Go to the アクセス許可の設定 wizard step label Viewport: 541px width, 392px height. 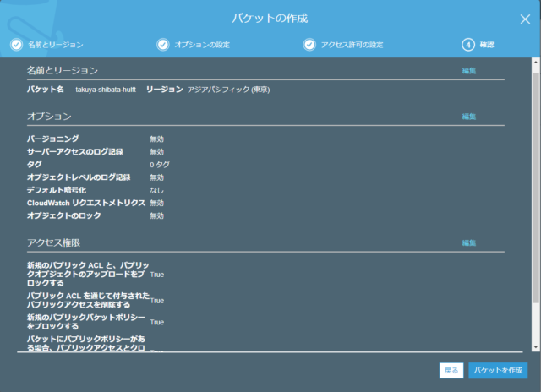pyautogui.click(x=352, y=44)
